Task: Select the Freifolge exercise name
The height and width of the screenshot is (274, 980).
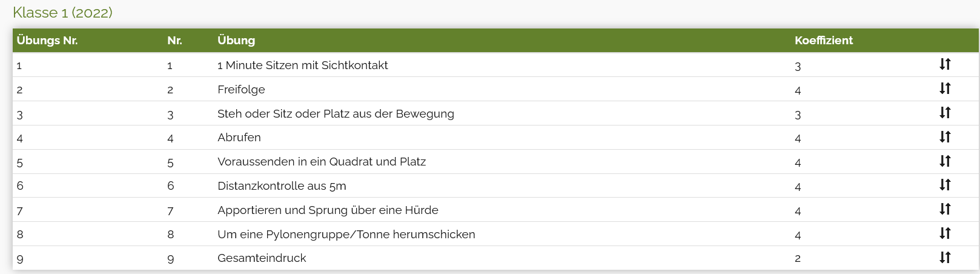Action: [241, 90]
